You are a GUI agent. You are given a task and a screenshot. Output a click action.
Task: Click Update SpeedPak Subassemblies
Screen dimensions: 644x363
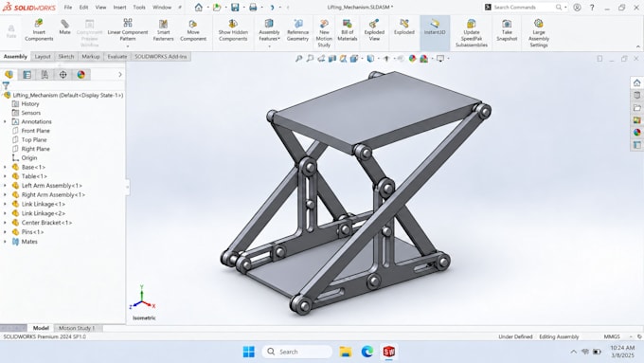tap(471, 33)
